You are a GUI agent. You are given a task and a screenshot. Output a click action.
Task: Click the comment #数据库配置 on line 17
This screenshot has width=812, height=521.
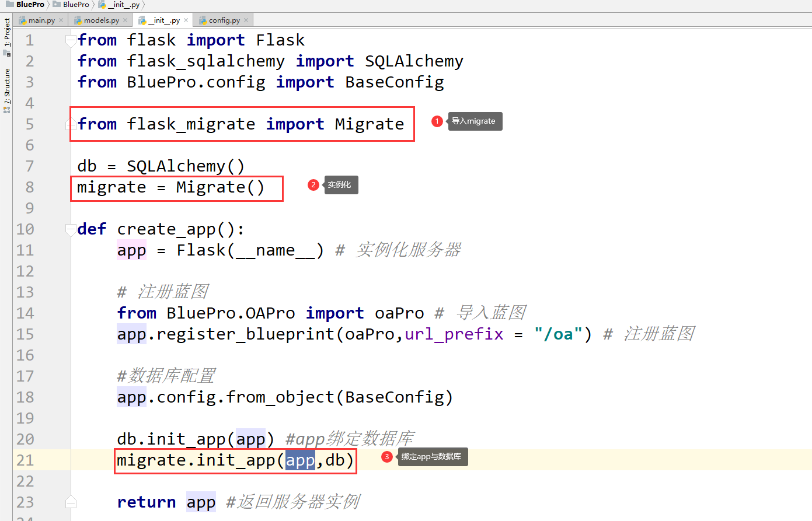tap(166, 376)
